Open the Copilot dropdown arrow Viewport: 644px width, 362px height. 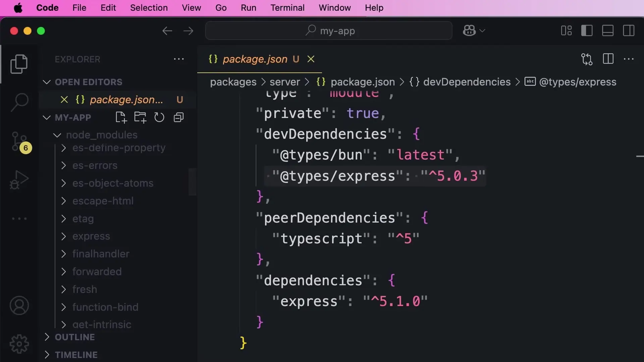point(482,31)
